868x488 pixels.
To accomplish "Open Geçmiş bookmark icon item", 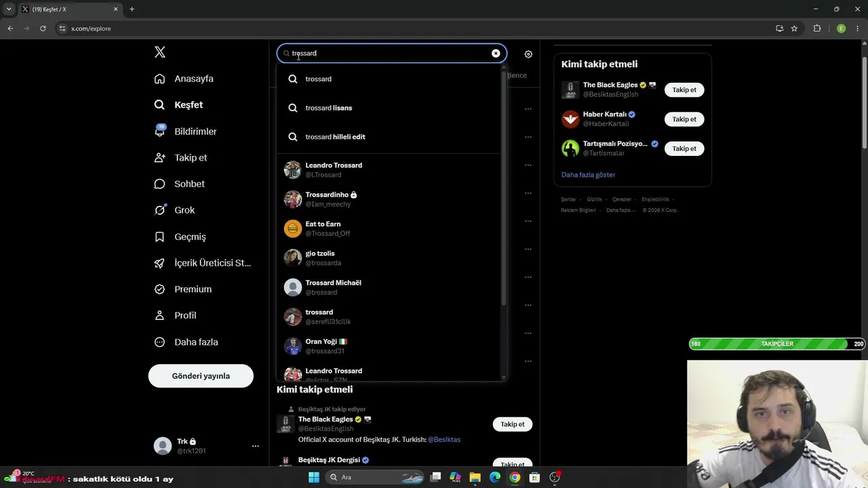I will pyautogui.click(x=180, y=237).
